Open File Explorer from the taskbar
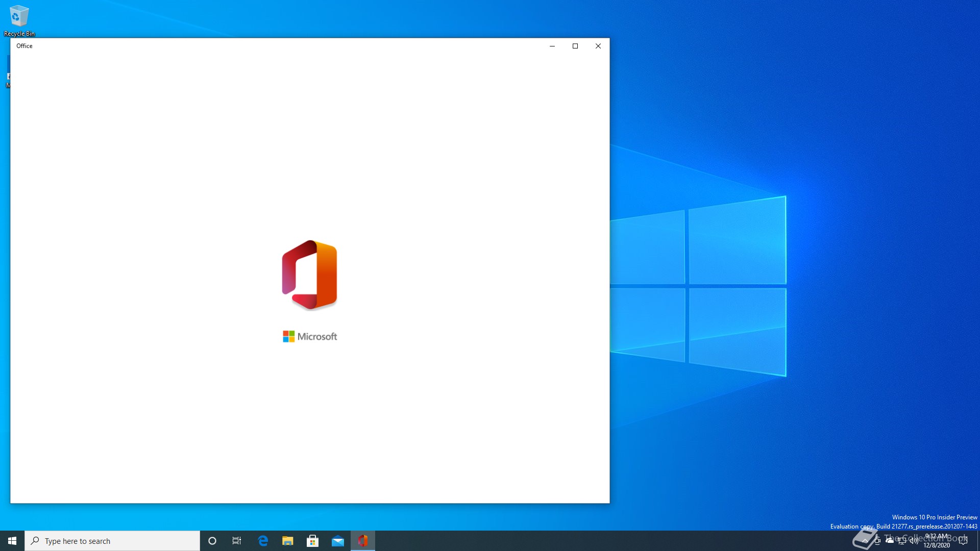The height and width of the screenshot is (551, 980). click(x=288, y=541)
